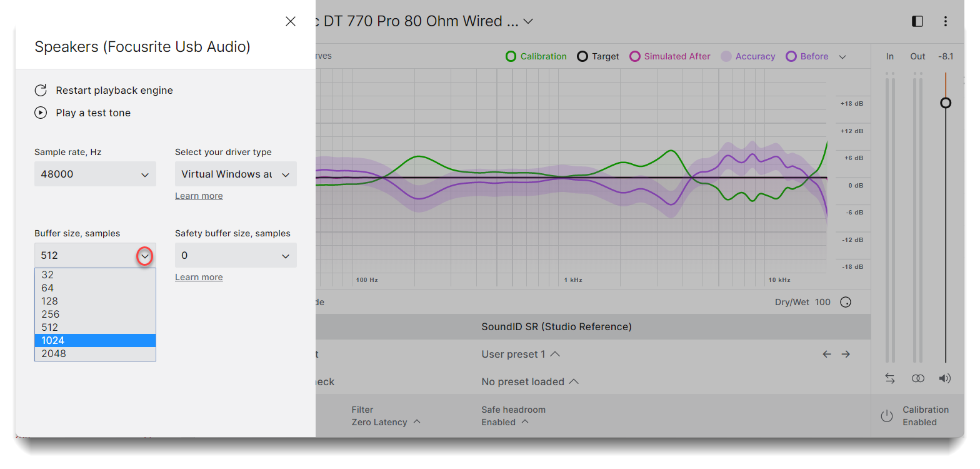980x469 pixels.
Task: Click the output volume slider knob
Action: [x=946, y=103]
